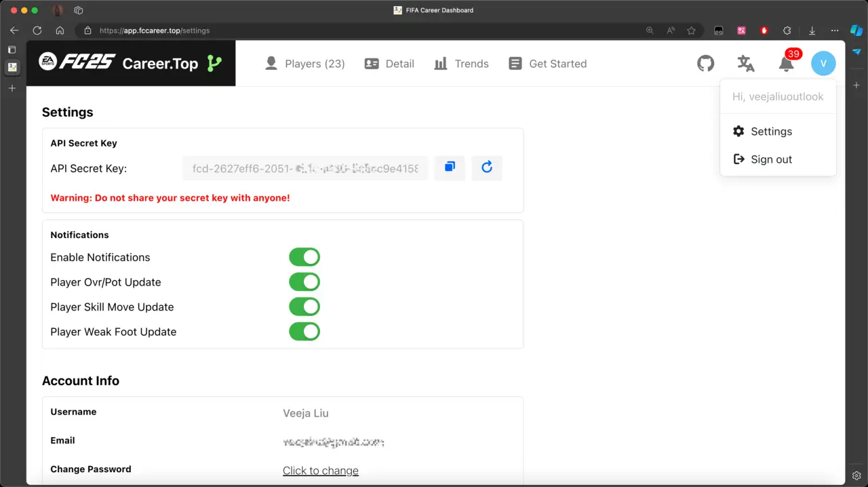Viewport: 868px width, 487px height.
Task: Open a new tab with plus
Action: [x=12, y=88]
